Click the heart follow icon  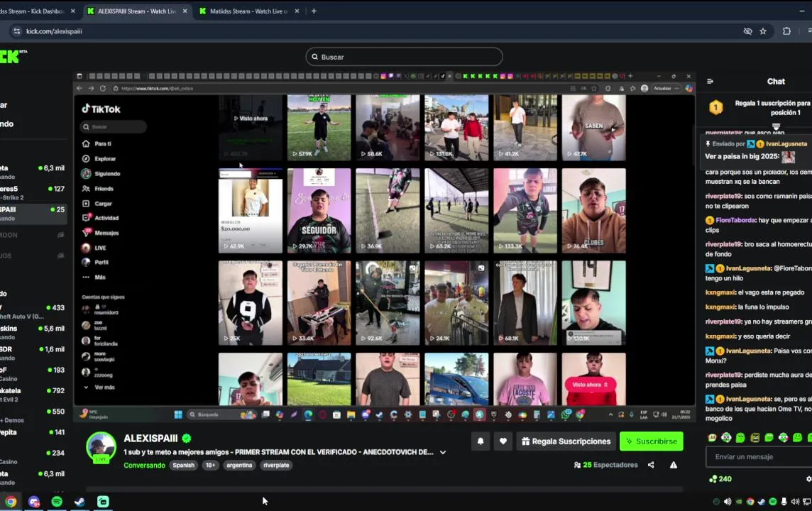click(503, 441)
